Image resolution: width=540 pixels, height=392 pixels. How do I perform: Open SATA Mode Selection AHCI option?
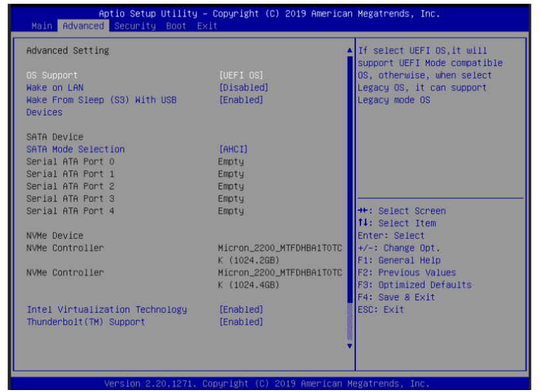click(x=233, y=149)
